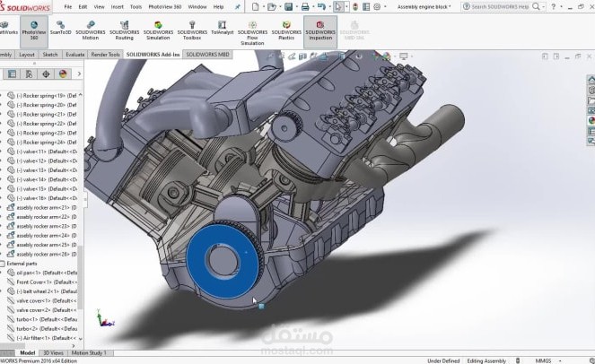
Task: Open File Properties icon in top toolbar
Action: coord(366,7)
